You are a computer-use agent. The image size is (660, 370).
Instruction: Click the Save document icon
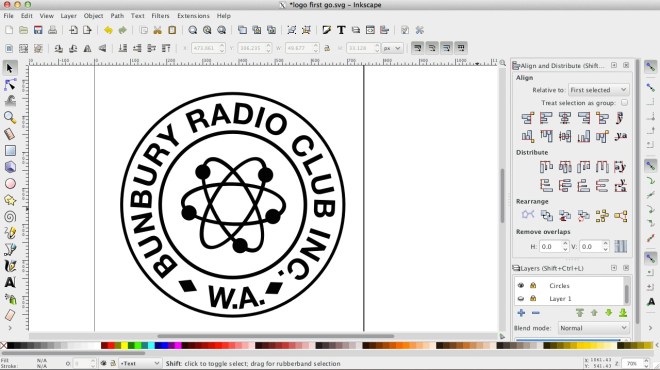38,30
